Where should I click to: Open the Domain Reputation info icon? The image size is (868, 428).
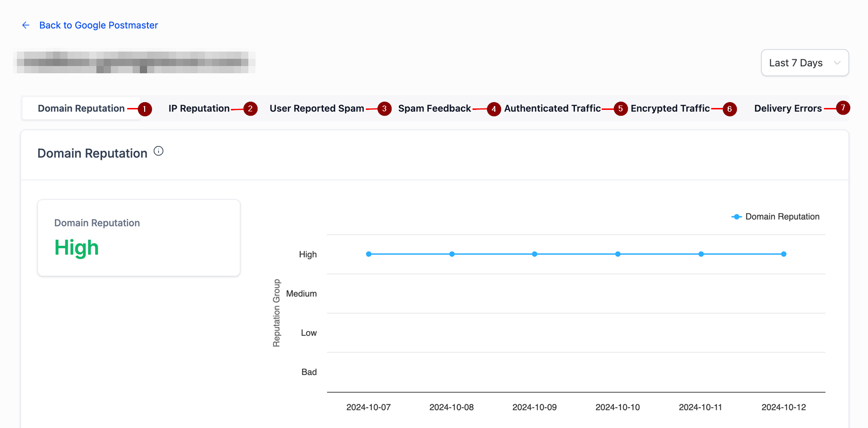coord(158,151)
